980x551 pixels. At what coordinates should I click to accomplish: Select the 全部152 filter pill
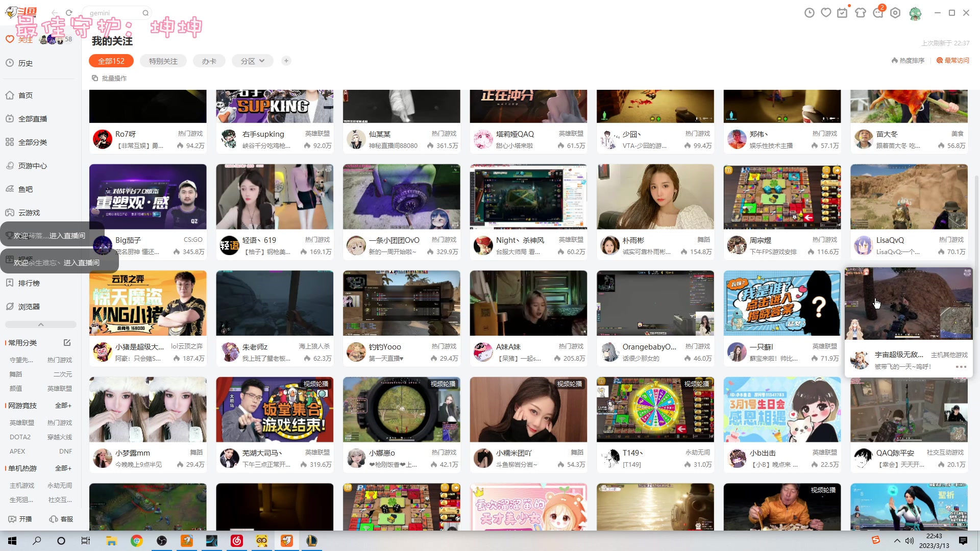(111, 61)
